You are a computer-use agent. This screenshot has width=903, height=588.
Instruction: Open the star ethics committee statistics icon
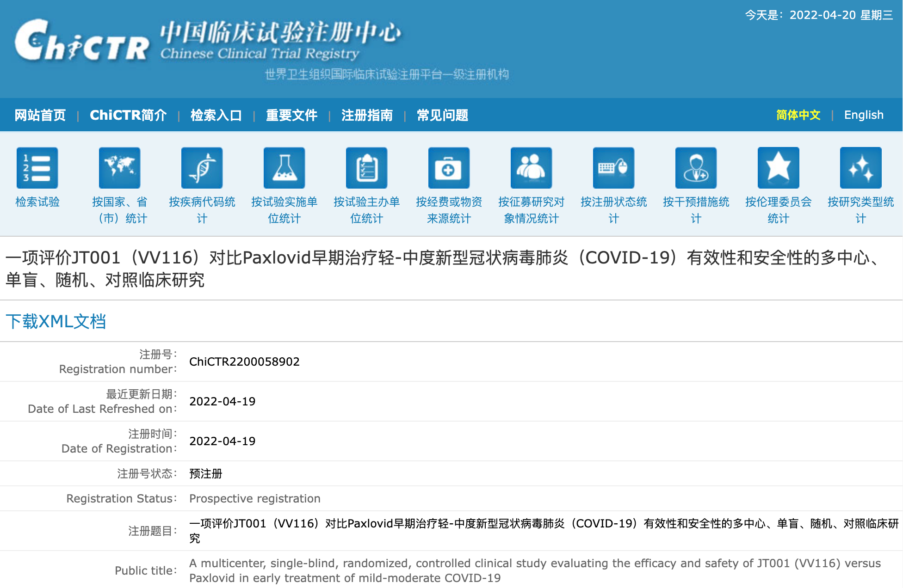click(778, 168)
